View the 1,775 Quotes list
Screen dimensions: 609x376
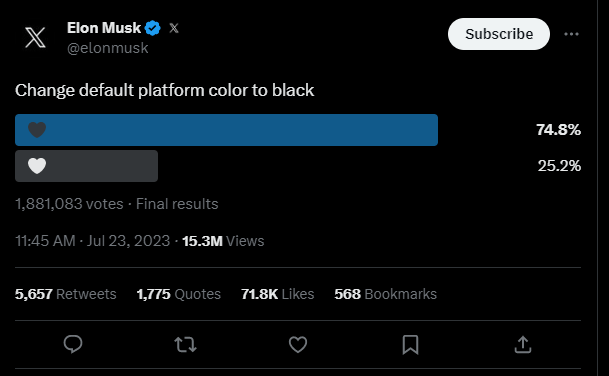click(x=179, y=294)
